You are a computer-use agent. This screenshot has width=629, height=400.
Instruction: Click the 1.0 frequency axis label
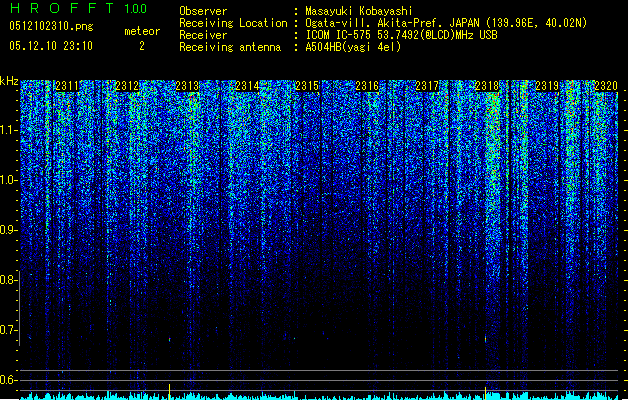(8, 180)
